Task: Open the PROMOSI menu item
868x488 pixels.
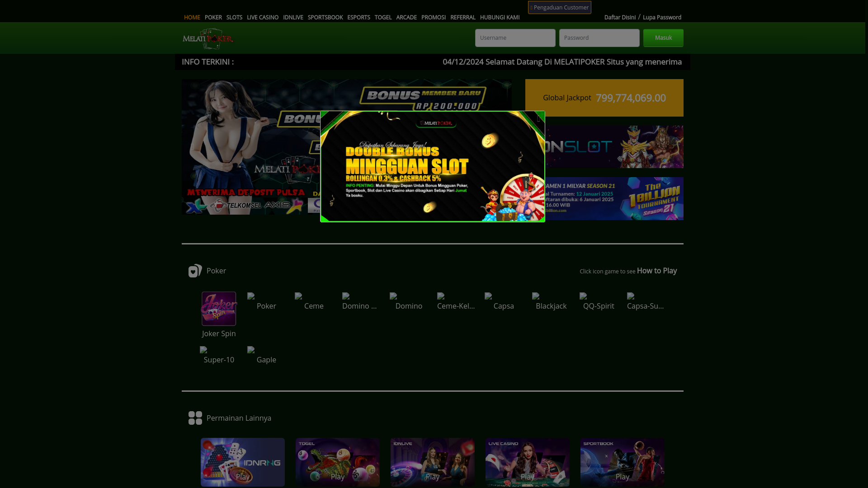Action: (434, 17)
